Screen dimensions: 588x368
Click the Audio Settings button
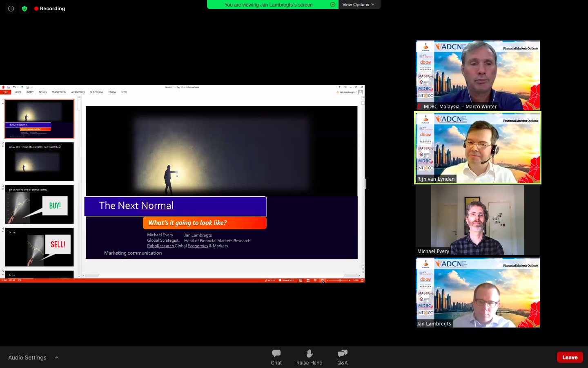27,357
